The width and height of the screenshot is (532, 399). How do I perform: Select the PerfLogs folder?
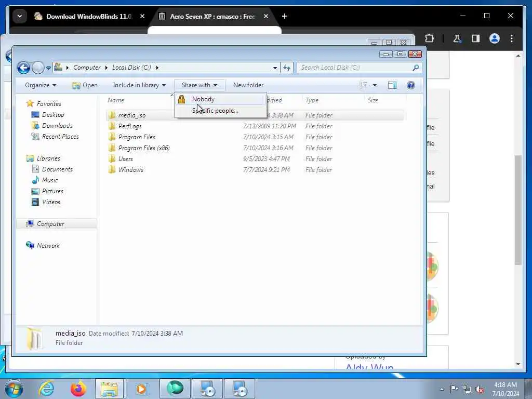(129, 126)
